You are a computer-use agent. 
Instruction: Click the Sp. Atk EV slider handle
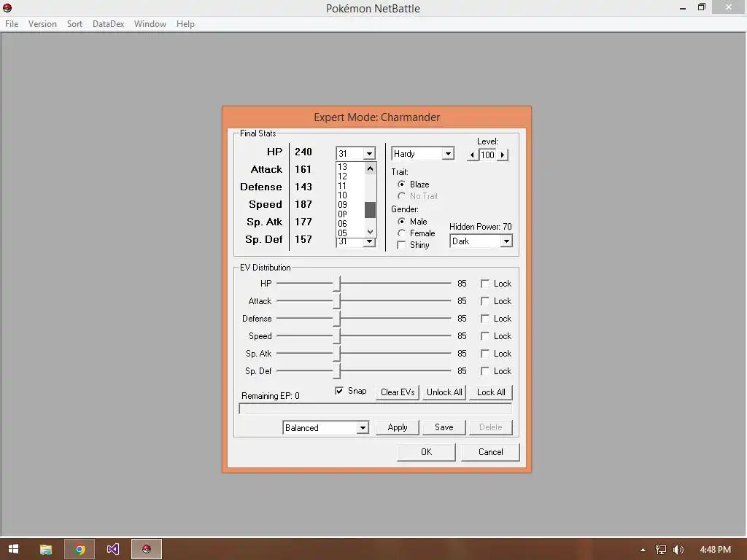coord(337,354)
